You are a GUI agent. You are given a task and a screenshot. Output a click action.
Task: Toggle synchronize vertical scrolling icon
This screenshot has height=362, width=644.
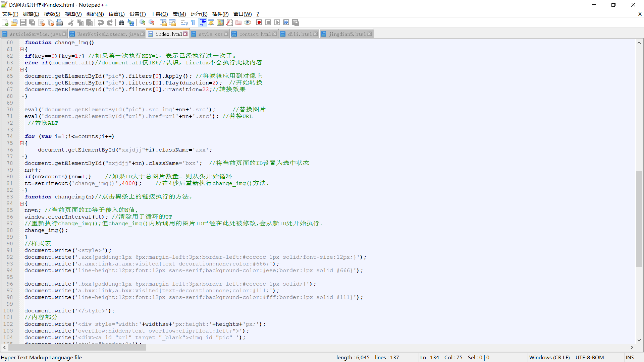163,22
